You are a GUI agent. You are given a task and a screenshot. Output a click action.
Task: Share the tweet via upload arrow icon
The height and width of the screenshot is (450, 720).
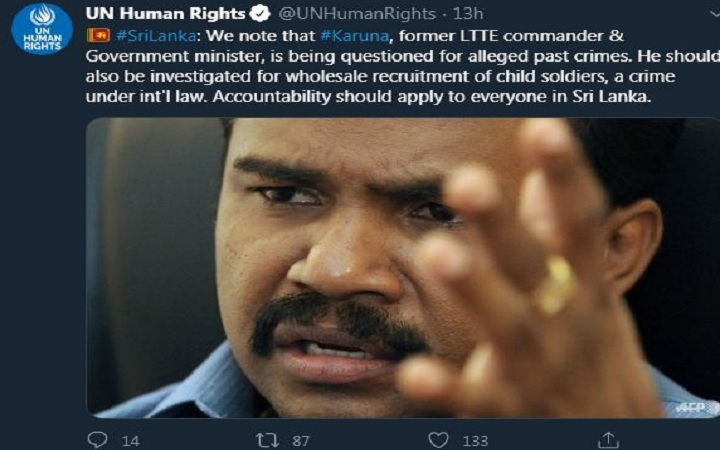pyautogui.click(x=608, y=440)
